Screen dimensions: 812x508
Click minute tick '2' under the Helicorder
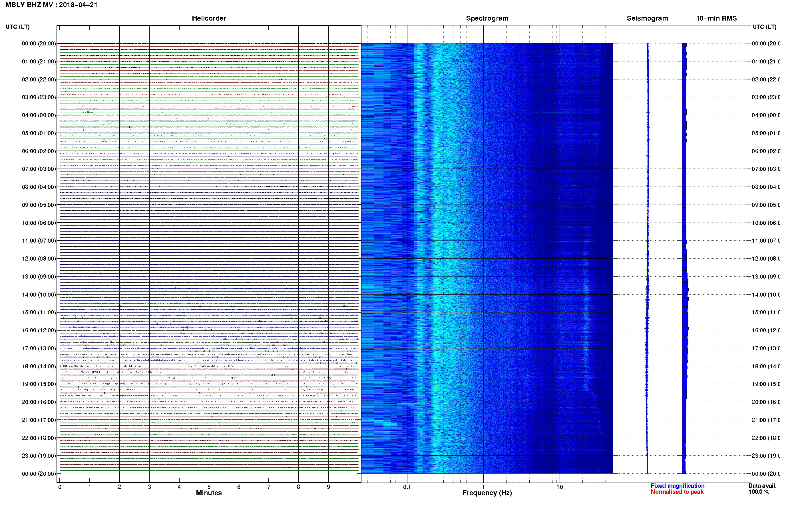pyautogui.click(x=120, y=487)
